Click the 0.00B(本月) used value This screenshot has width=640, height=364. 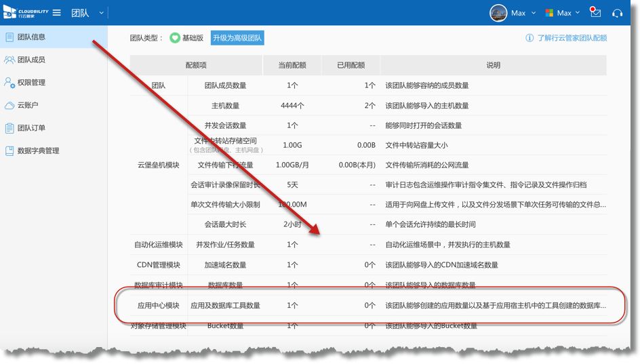tap(357, 165)
